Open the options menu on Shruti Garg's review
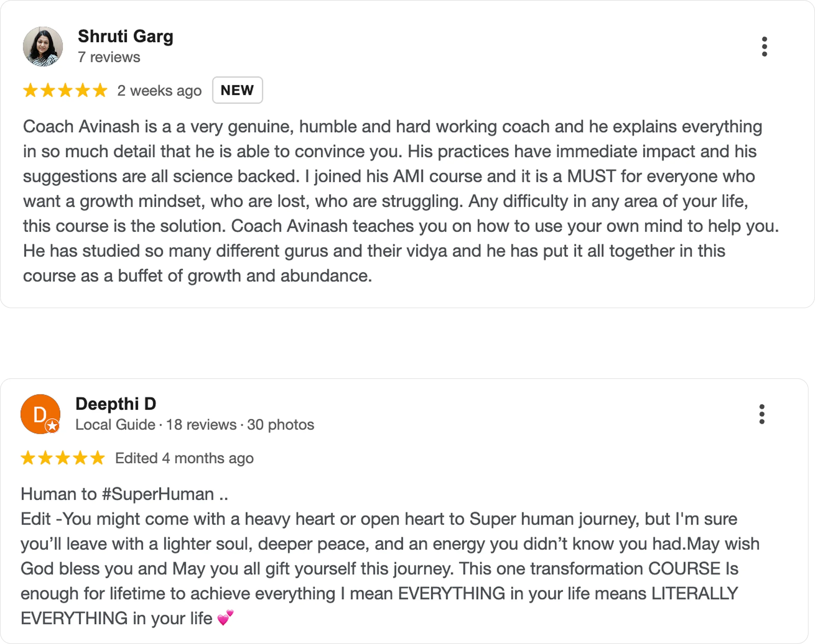815x644 pixels. 764,47
